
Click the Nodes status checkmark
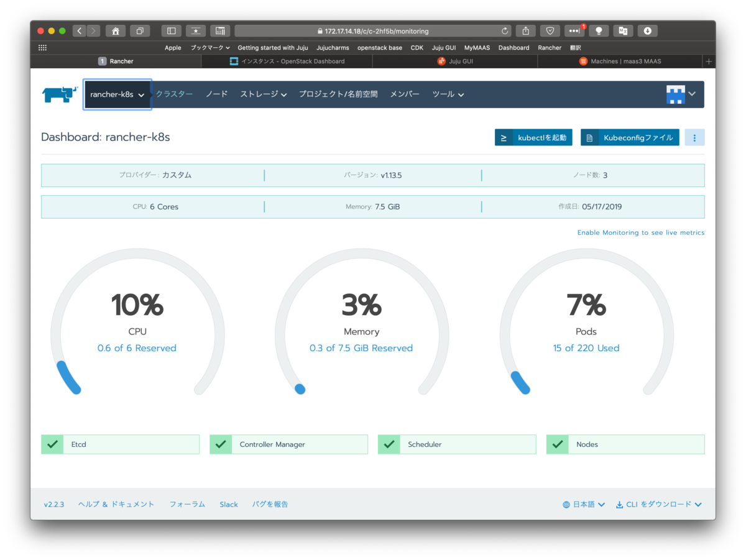click(x=558, y=444)
